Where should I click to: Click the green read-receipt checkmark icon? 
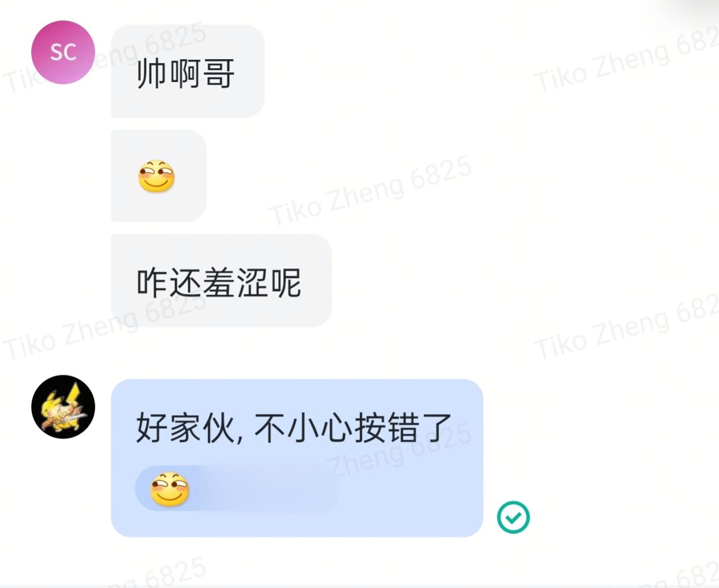(513, 517)
